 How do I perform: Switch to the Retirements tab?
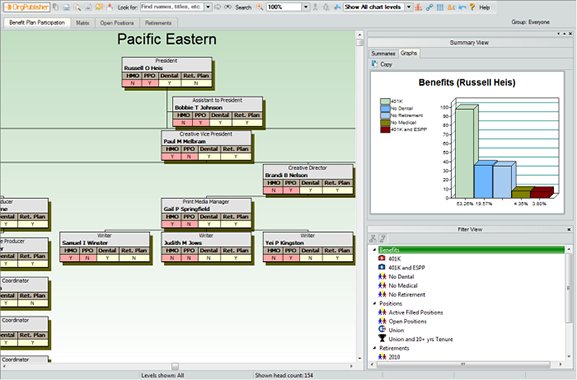[x=158, y=23]
